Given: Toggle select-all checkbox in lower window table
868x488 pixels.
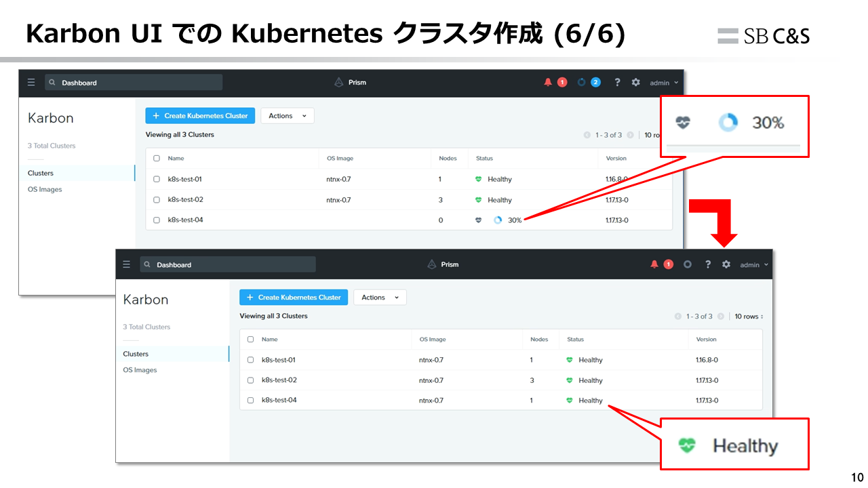Looking at the screenshot, I should point(250,339).
